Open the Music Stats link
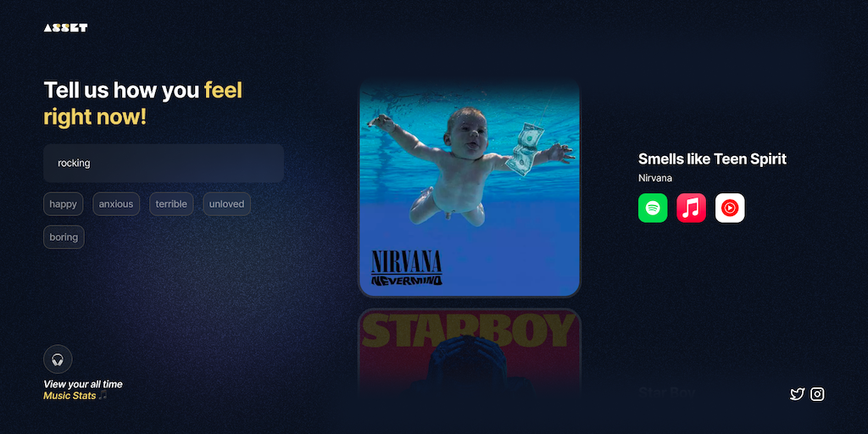This screenshot has width=868, height=434. pyautogui.click(x=70, y=396)
